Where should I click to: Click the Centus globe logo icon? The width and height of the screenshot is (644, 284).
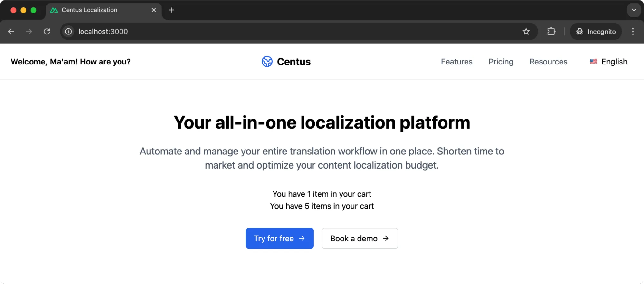(x=267, y=62)
